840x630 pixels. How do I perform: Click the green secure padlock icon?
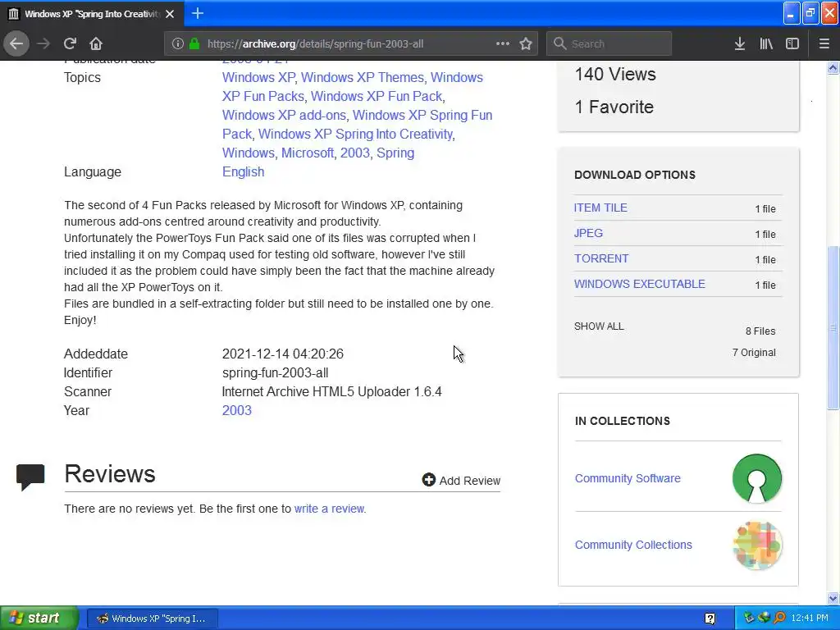click(194, 44)
